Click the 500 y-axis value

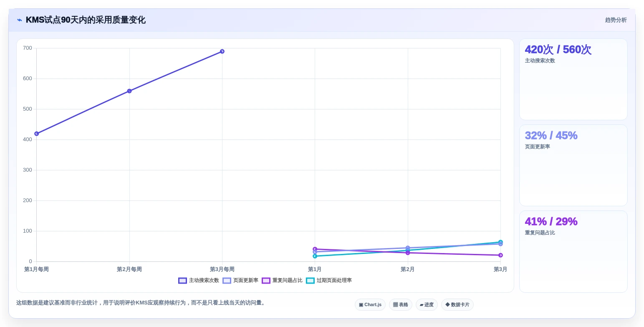[28, 109]
